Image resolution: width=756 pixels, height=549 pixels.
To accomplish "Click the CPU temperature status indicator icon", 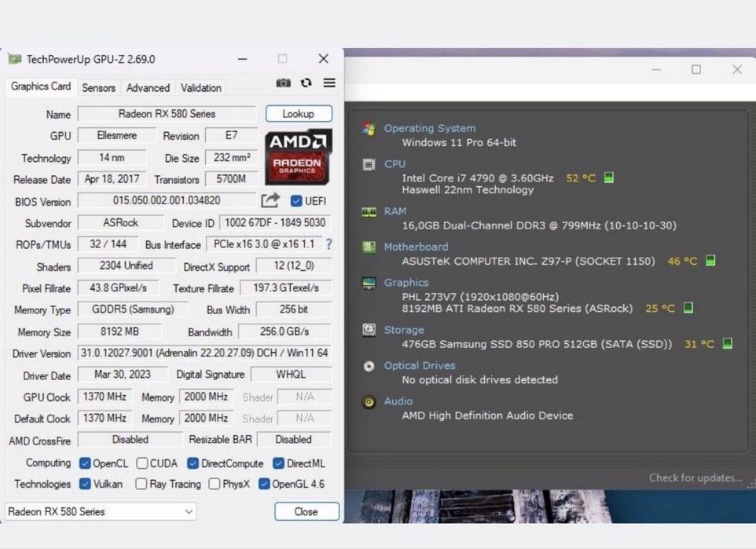I will click(609, 178).
